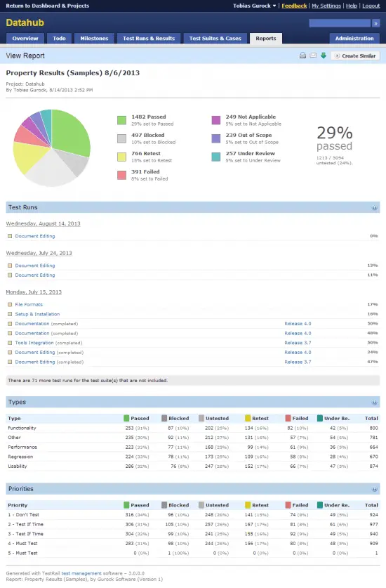Go to the Administration tab
386x588 pixels.
[x=354, y=38]
